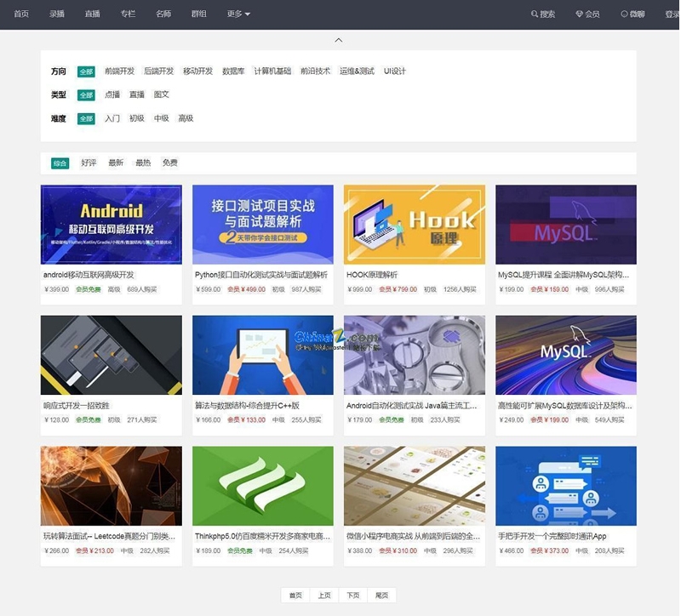Viewport: 681px width, 616px height.
Task: Filter direction by 计算机基础
Action: pos(272,71)
